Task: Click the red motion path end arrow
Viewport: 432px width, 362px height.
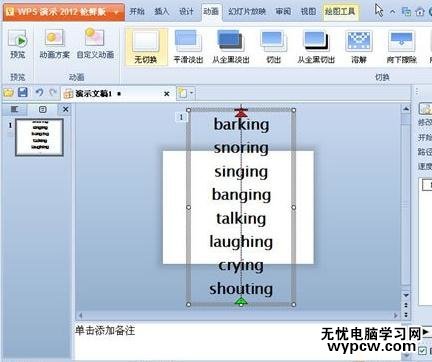Action: coord(241,112)
